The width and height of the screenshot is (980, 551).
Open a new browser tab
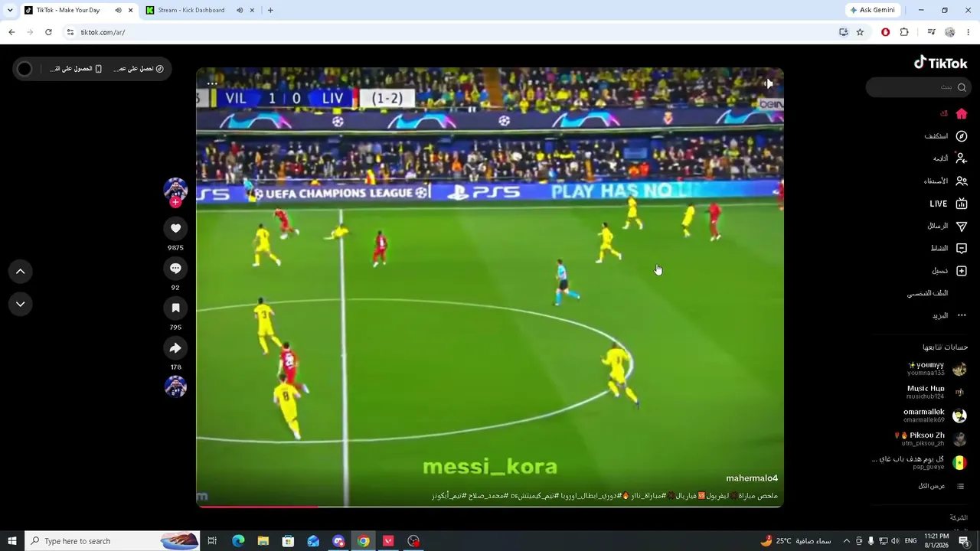(270, 10)
